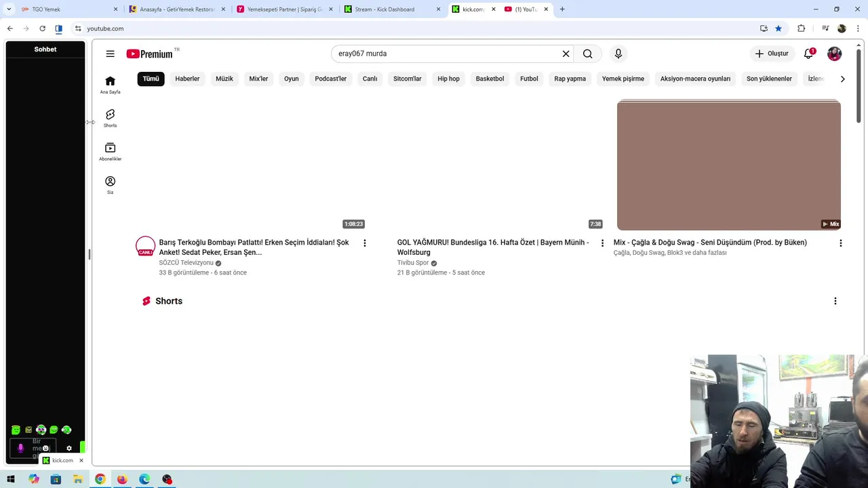868x488 pixels.
Task: View site information icon in address bar
Action: [78, 28]
